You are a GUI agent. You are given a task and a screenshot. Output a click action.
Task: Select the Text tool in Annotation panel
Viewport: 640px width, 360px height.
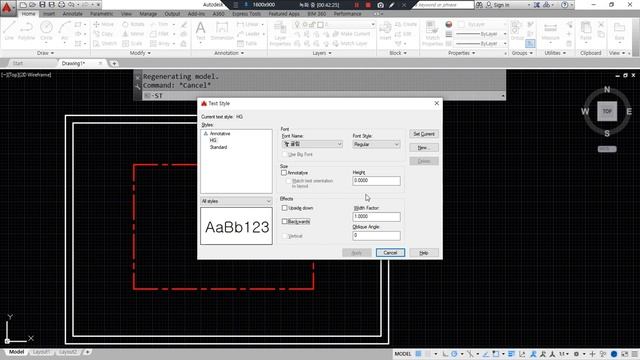coord(200,31)
